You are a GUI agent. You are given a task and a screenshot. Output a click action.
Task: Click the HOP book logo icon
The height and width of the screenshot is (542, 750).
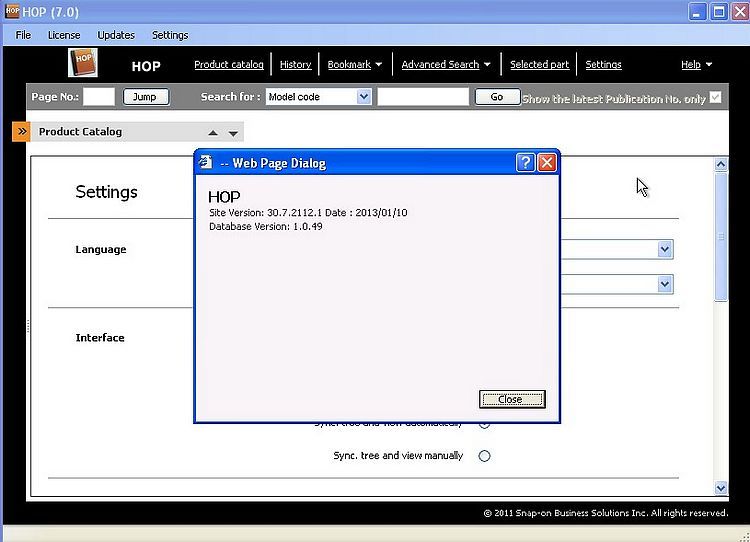point(83,63)
